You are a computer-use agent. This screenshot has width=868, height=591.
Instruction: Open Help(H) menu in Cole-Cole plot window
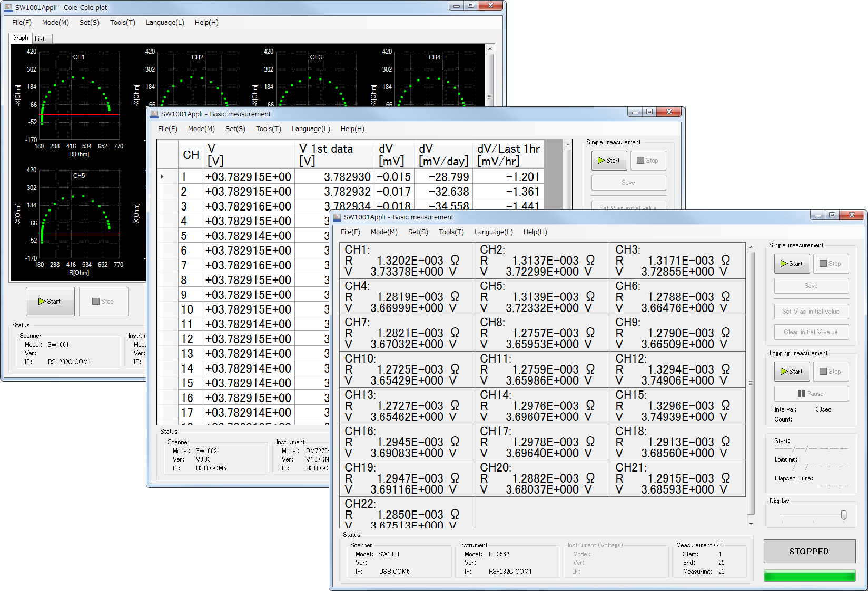point(206,23)
